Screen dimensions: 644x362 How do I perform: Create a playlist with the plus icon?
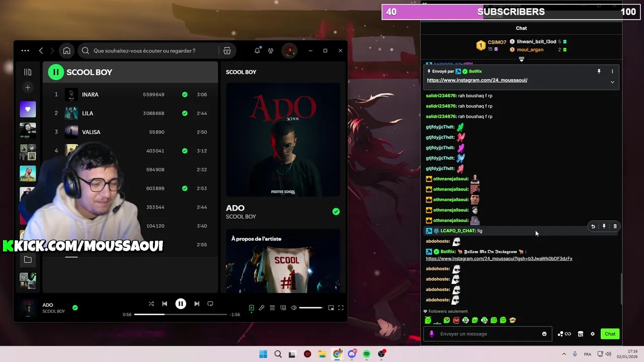pyautogui.click(x=28, y=87)
